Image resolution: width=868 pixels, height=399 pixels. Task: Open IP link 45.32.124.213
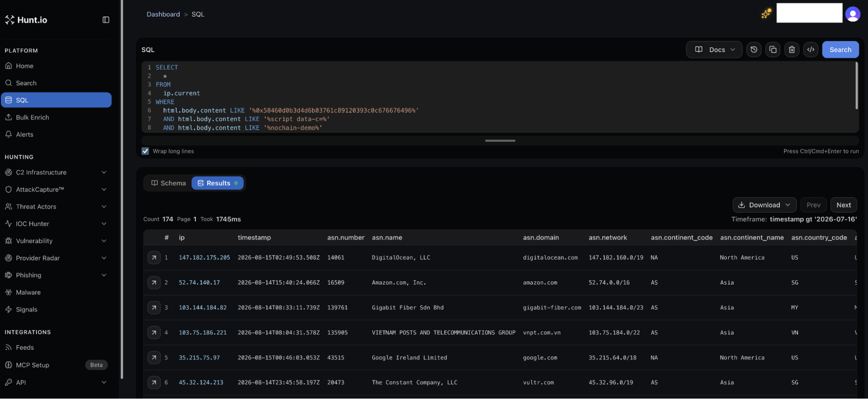(x=201, y=383)
